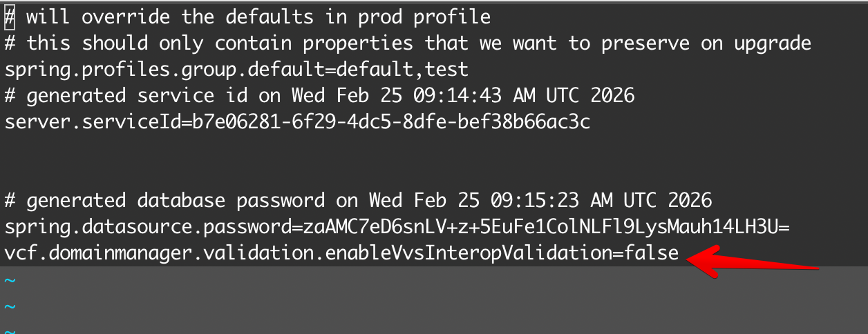Click 'vcf.domainmanager.validation' prefix text
The image size is (868, 334).
tap(158, 253)
